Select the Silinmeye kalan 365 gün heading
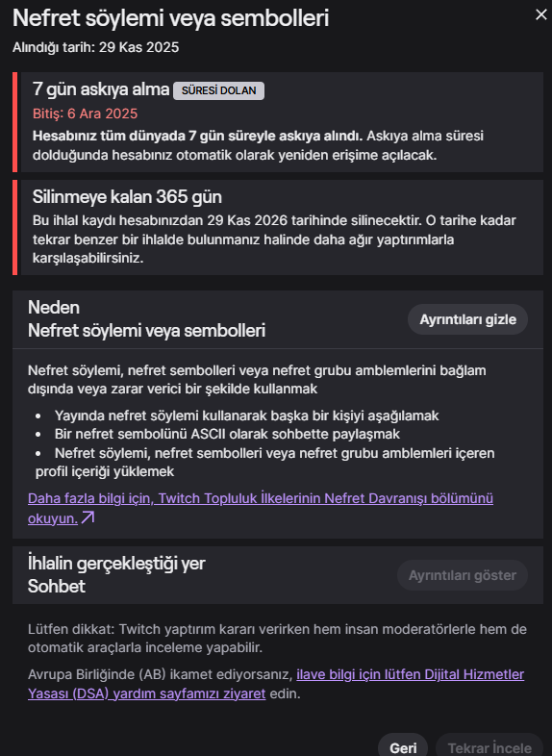The height and width of the screenshot is (756, 552). (x=127, y=197)
